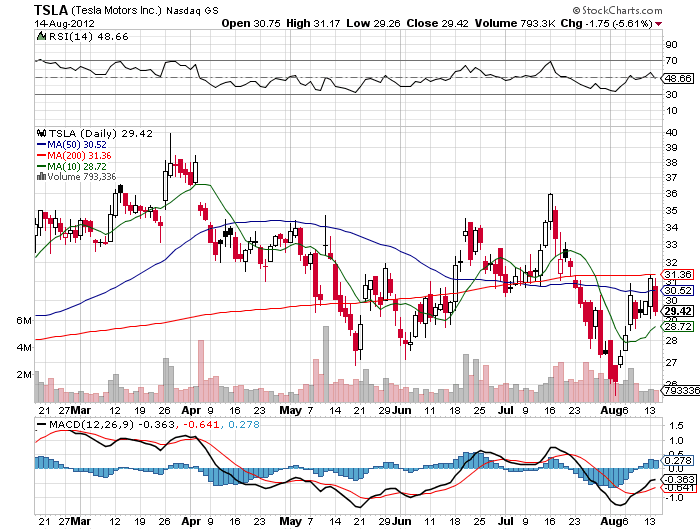This screenshot has width=700, height=530.
Task: Click the TSLA ticker symbol title
Action: [x=51, y=10]
